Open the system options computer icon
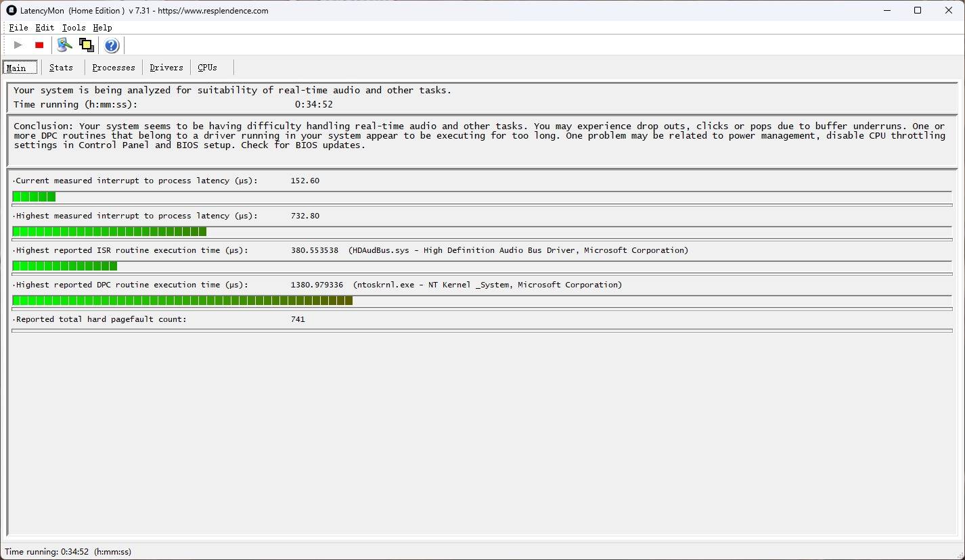This screenshot has height=560, width=965. 64,45
